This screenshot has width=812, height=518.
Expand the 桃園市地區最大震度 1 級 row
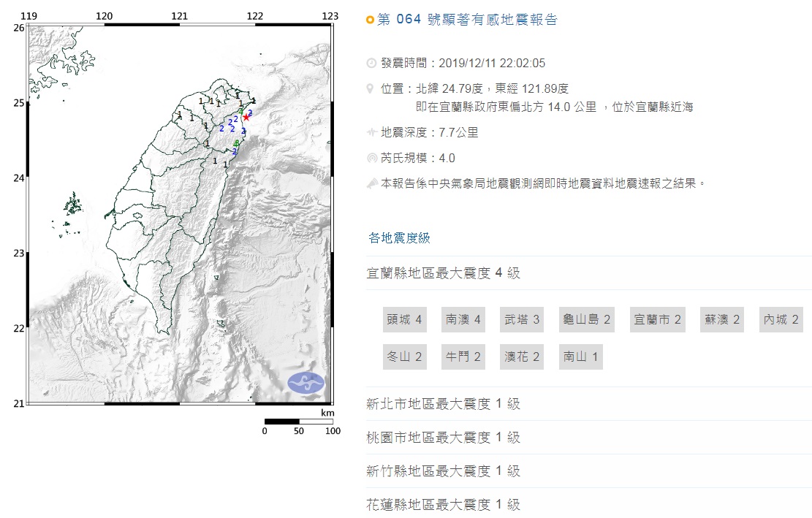click(589, 438)
